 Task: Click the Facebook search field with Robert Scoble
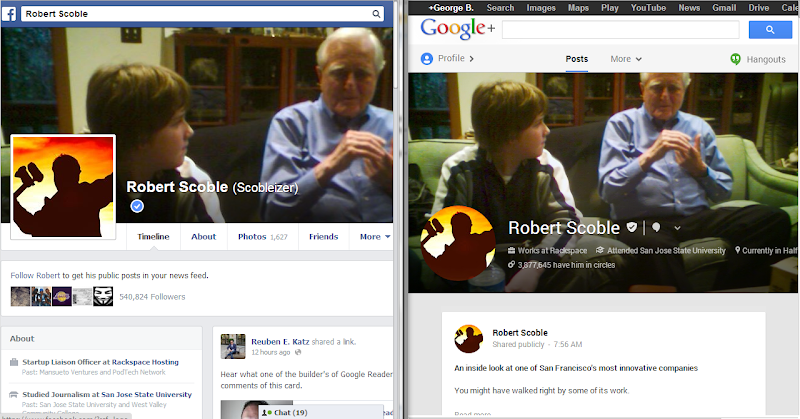pos(202,14)
